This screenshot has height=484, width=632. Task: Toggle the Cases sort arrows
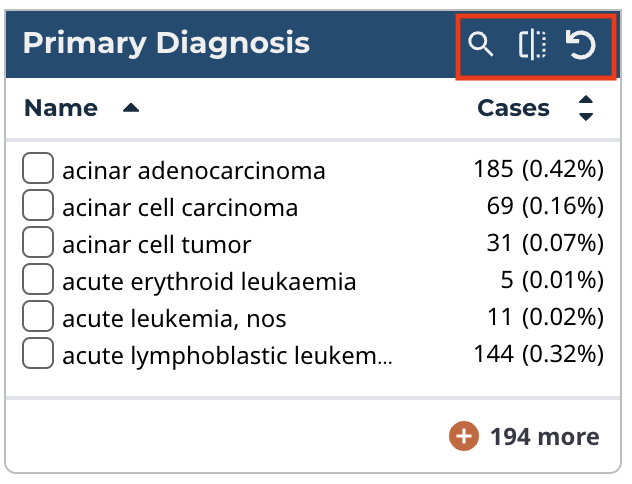pos(587,108)
